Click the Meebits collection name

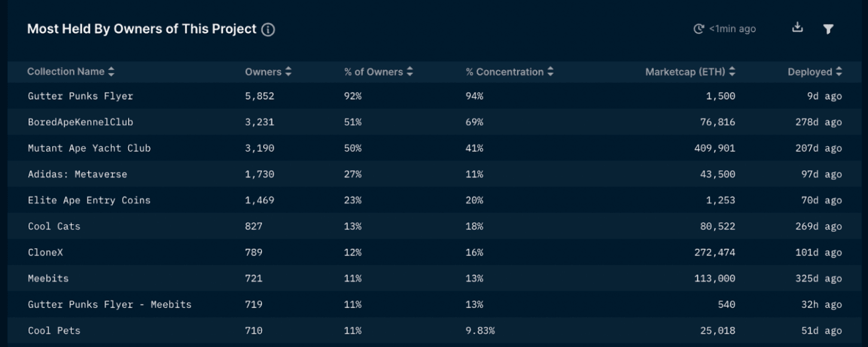point(48,279)
